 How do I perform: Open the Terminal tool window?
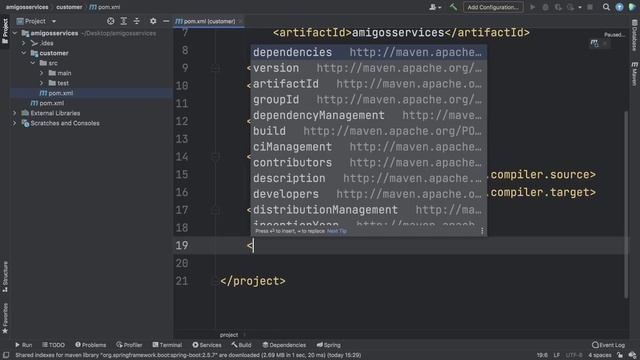(x=167, y=345)
